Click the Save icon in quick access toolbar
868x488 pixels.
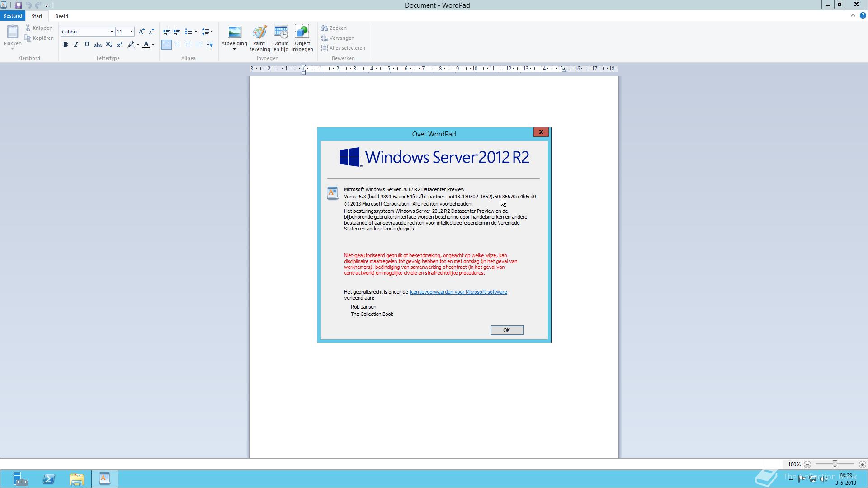(x=18, y=5)
